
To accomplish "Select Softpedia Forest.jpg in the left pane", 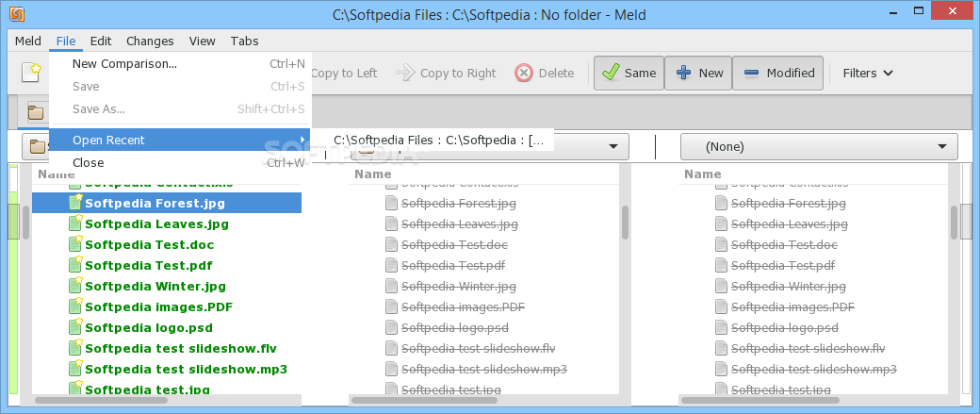I will (167, 203).
